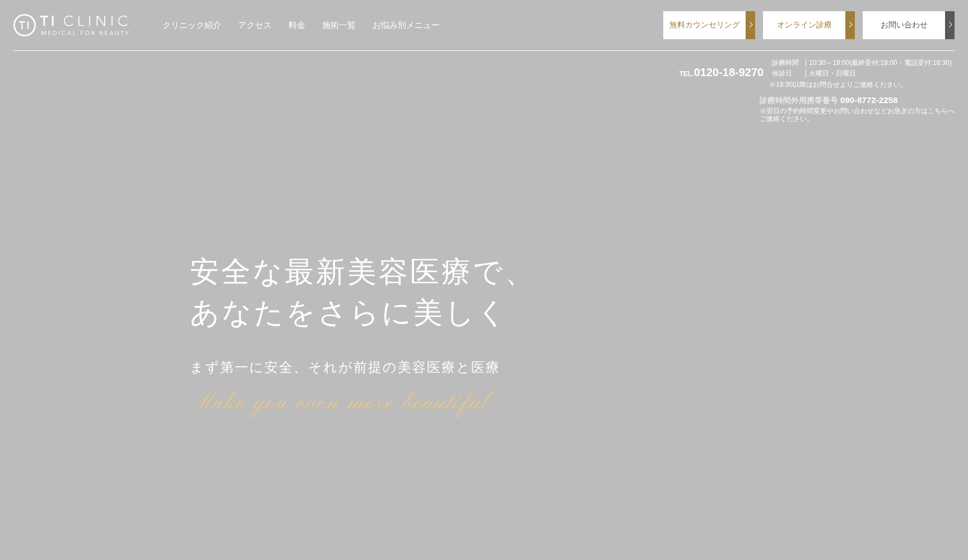968x560 pixels.
Task: Click the circular TI emblem in the header
Action: (24, 25)
